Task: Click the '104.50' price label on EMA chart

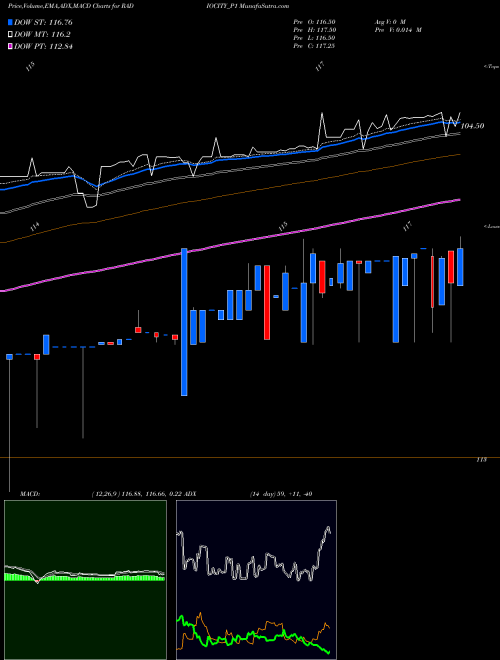Action: pyautogui.click(x=473, y=126)
